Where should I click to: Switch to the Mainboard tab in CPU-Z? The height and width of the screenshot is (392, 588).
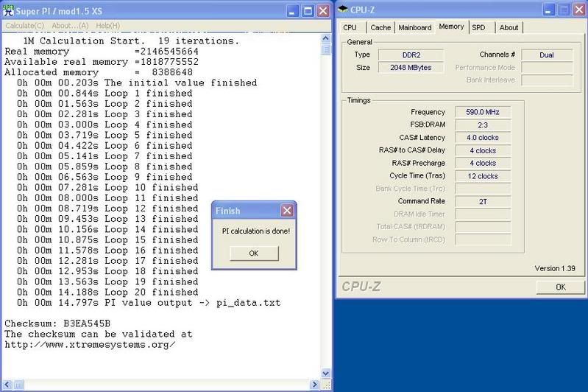(x=415, y=27)
